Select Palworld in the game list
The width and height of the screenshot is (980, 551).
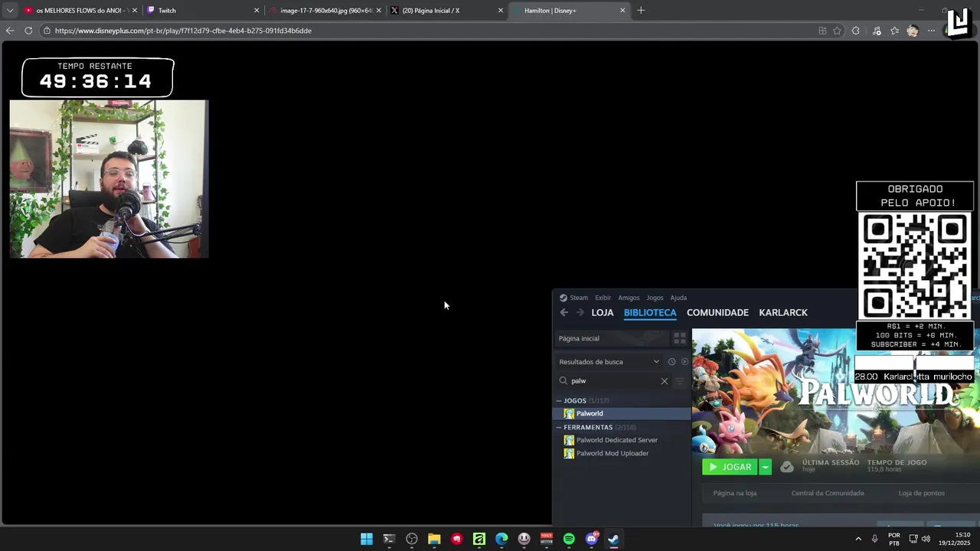pos(621,413)
